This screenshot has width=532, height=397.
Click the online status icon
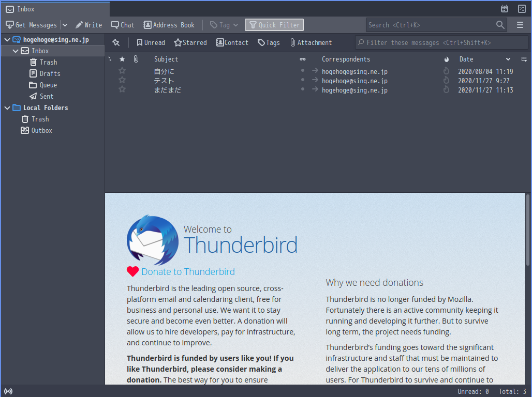coord(8,391)
